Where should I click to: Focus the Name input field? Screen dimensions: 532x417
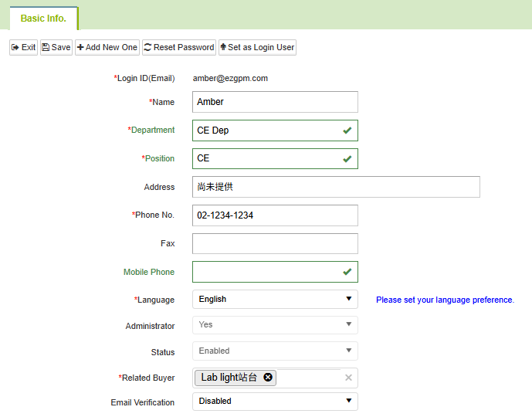(275, 102)
